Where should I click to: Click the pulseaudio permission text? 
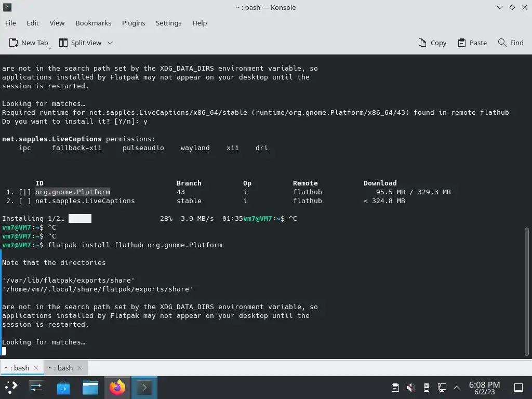143,148
